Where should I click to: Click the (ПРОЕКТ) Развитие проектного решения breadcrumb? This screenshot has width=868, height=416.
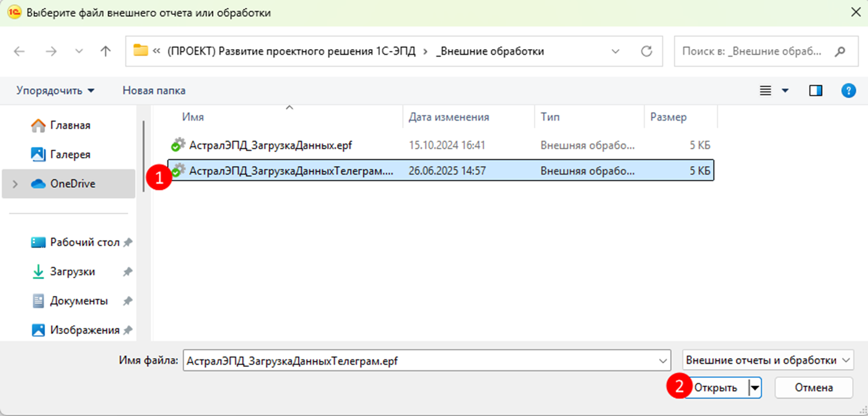(291, 51)
